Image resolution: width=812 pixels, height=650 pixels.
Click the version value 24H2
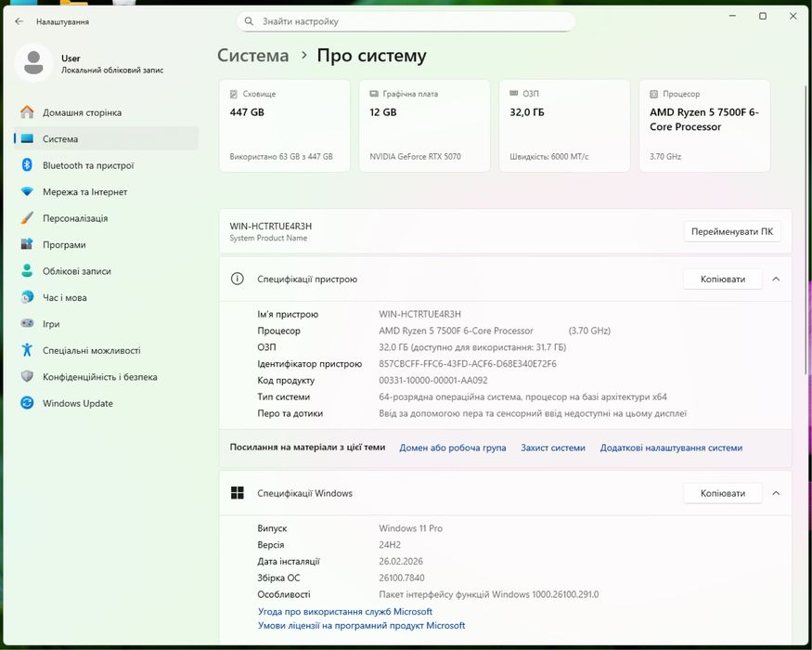point(390,545)
